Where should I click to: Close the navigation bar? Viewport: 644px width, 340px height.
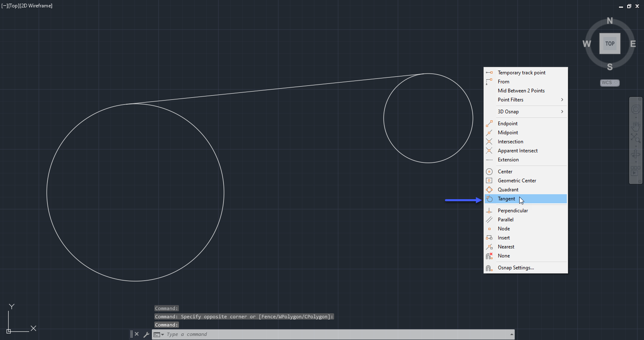(x=639, y=100)
